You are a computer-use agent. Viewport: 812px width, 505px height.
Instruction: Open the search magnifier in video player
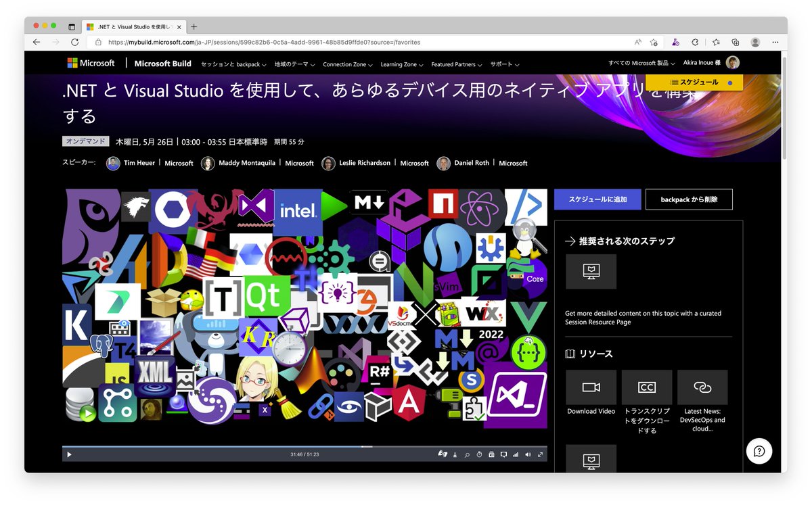coord(467,454)
